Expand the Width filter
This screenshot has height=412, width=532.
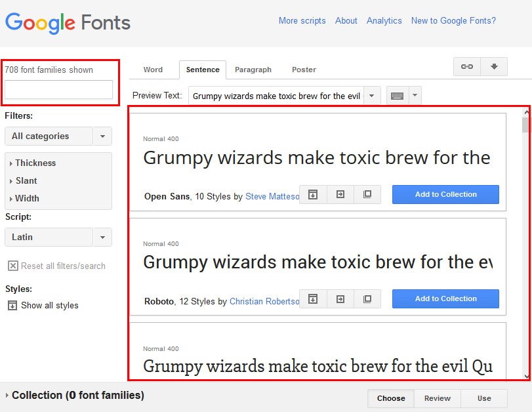[x=24, y=198]
